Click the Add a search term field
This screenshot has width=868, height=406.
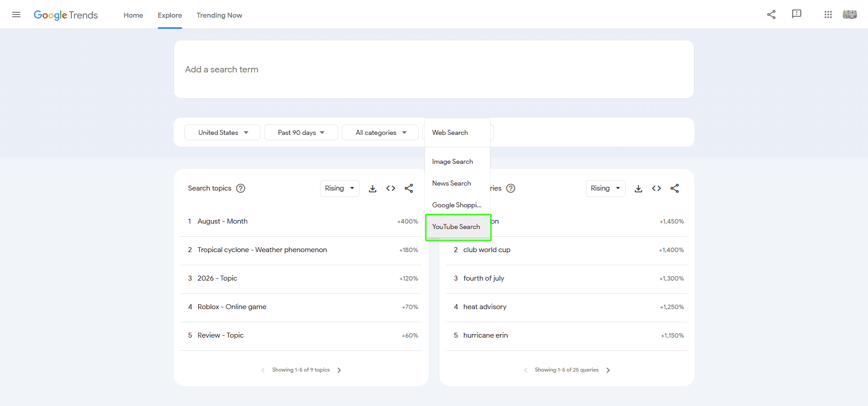[x=433, y=69]
